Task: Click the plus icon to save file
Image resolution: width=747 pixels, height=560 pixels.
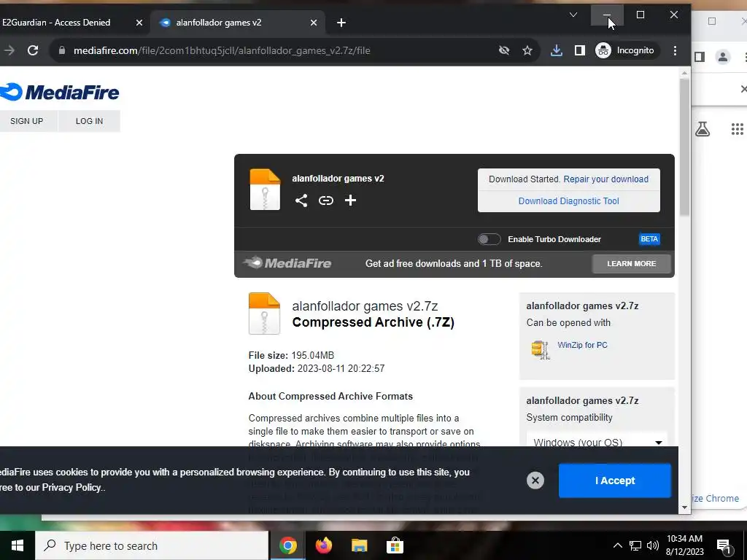Action: click(351, 201)
